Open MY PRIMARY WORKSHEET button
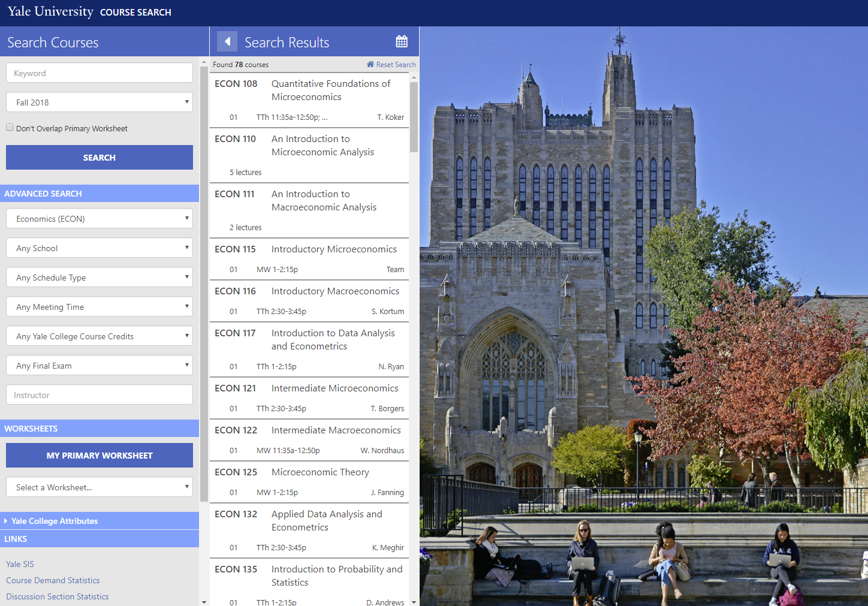868x606 pixels. pos(100,456)
